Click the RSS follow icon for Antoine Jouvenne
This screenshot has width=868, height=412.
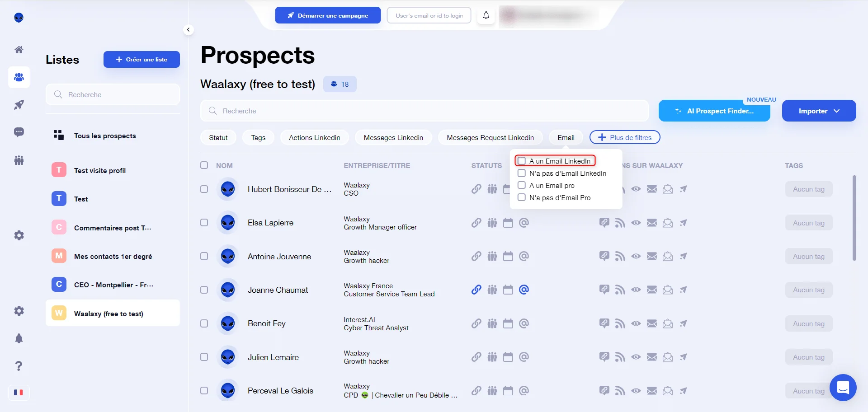pos(620,256)
